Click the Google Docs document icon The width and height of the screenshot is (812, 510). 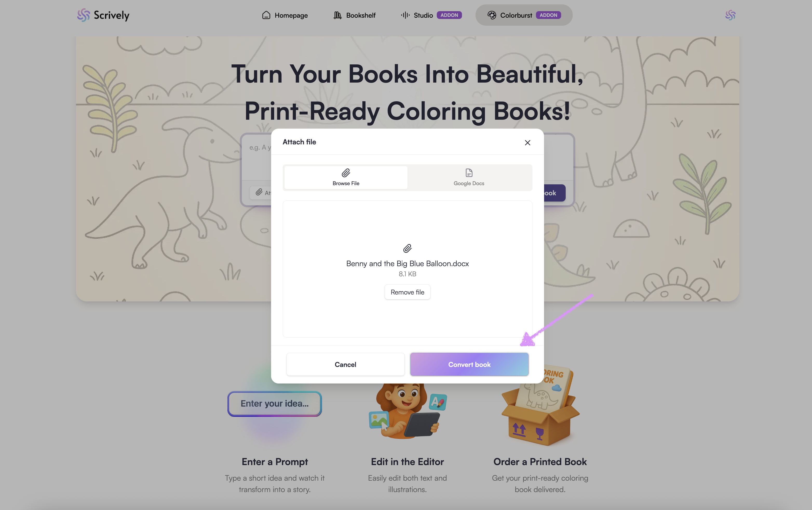469,173
